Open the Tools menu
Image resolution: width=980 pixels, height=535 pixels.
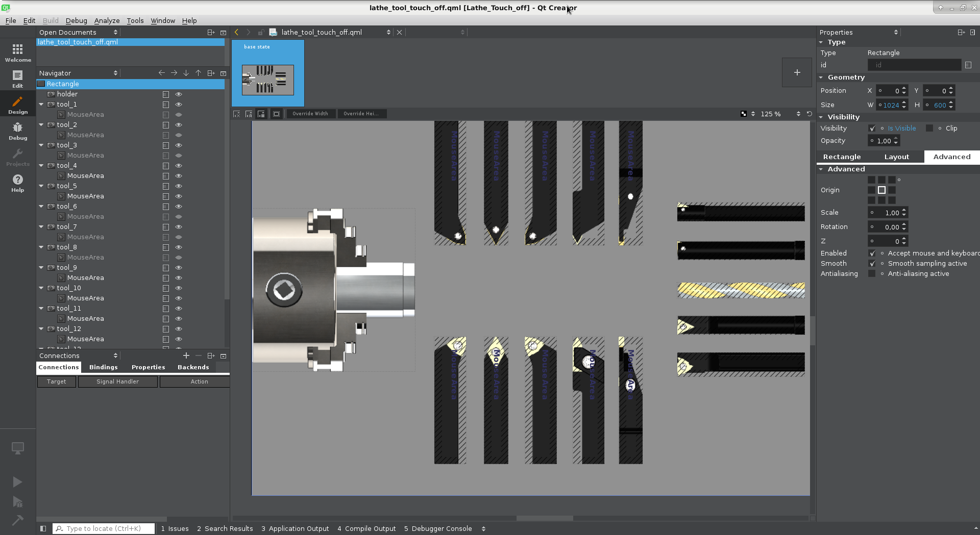[x=135, y=20]
